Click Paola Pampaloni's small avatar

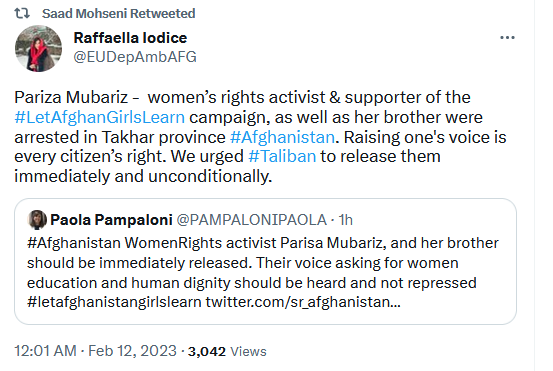click(37, 219)
